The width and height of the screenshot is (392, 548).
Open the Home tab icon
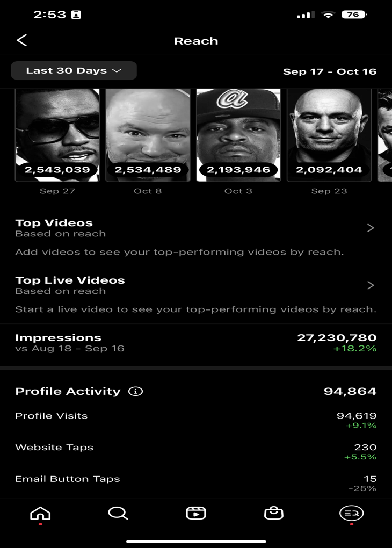40,513
